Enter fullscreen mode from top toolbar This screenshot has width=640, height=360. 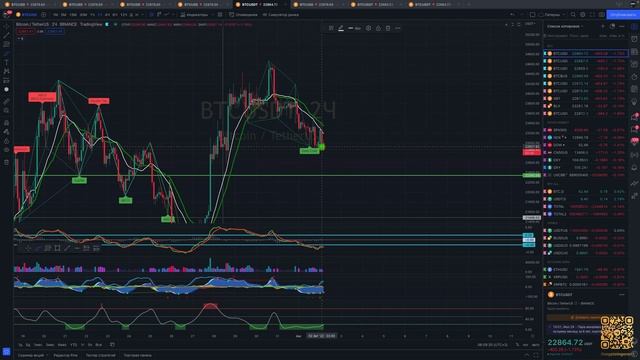point(592,15)
